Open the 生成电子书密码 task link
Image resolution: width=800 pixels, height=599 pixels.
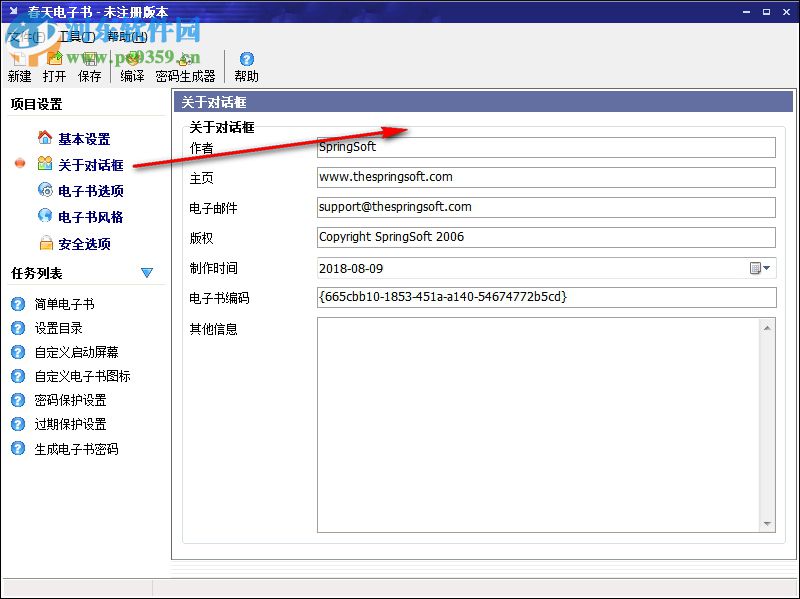pyautogui.click(x=76, y=449)
